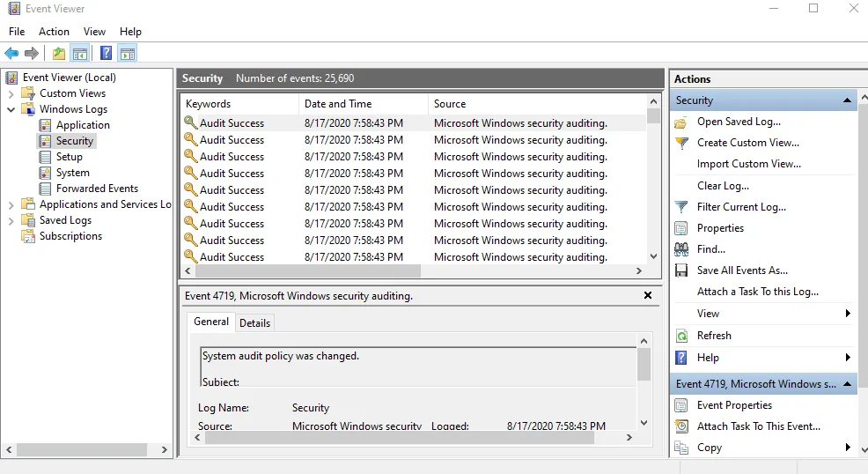This screenshot has width=868, height=474.
Task: Click Event Properties icon in Actions
Action: click(x=681, y=405)
